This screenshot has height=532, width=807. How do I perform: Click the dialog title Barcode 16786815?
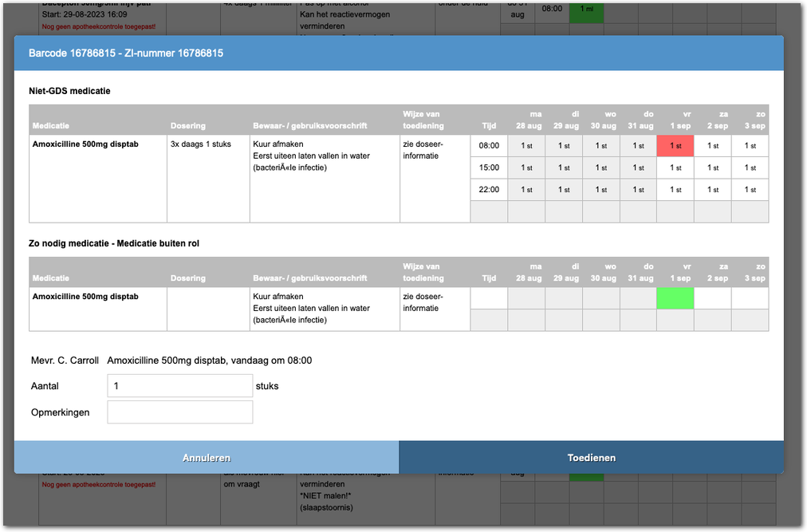pyautogui.click(x=126, y=53)
